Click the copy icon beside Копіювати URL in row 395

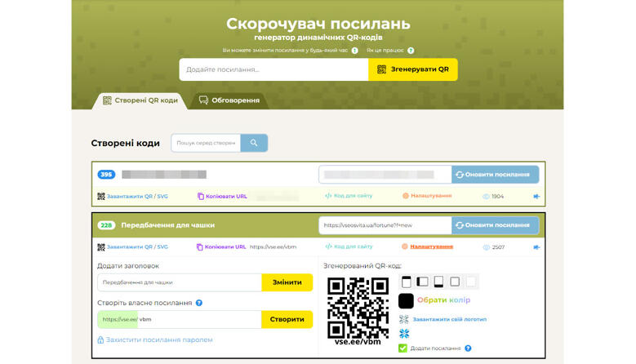(200, 196)
